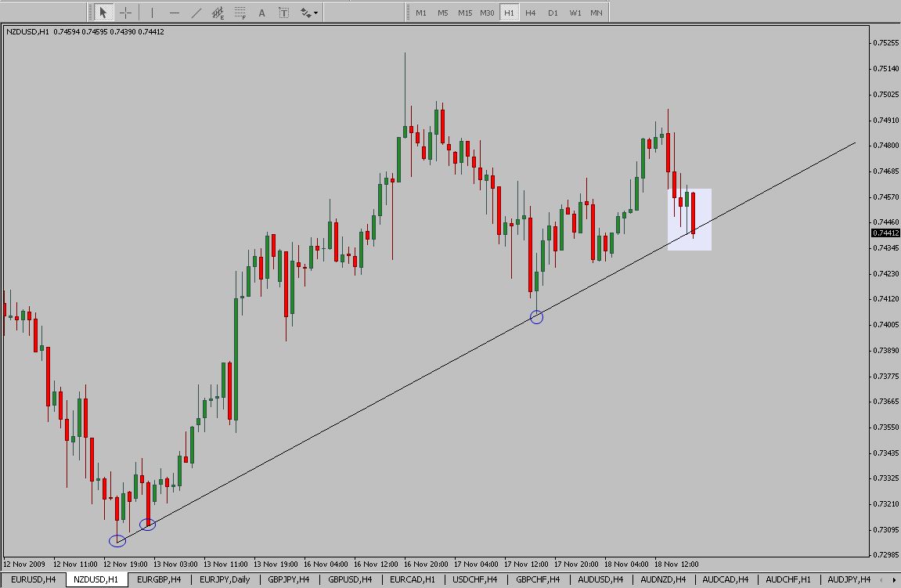Open the EURUSD,H4 chart tab

tap(33, 579)
